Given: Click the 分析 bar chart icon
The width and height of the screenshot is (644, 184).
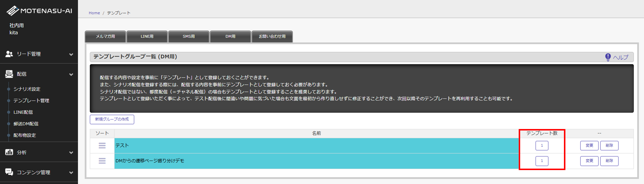Looking at the screenshot, I should coord(9,152).
